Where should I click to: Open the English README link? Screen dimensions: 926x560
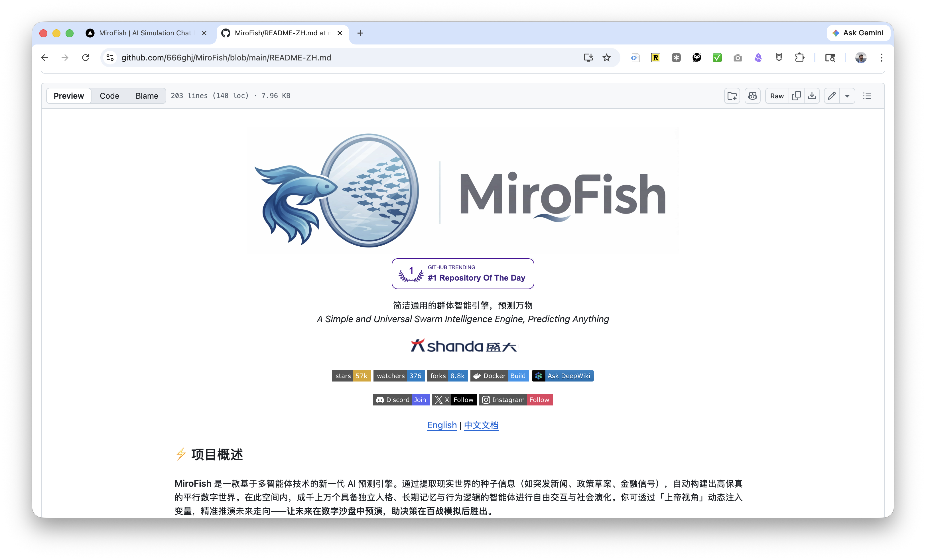(x=442, y=425)
